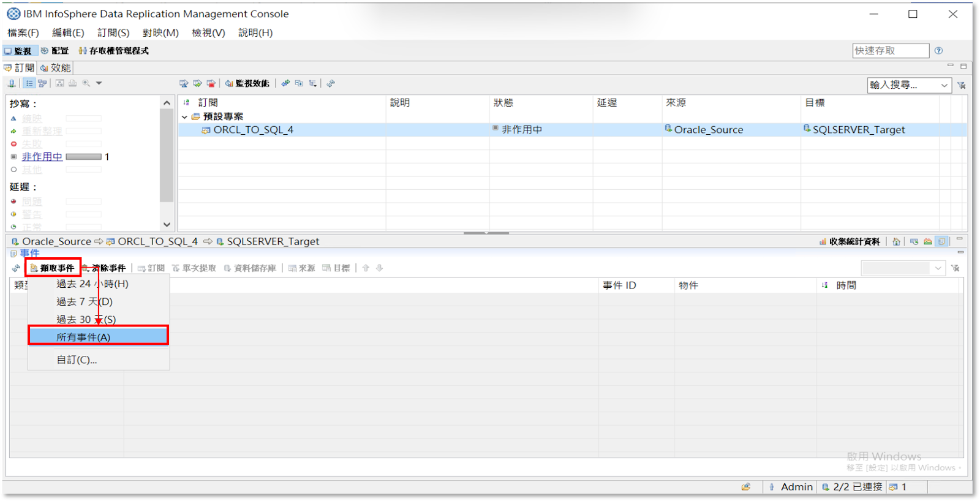Open the 檢視(V) menu
This screenshot has height=501, width=980.
click(x=208, y=32)
